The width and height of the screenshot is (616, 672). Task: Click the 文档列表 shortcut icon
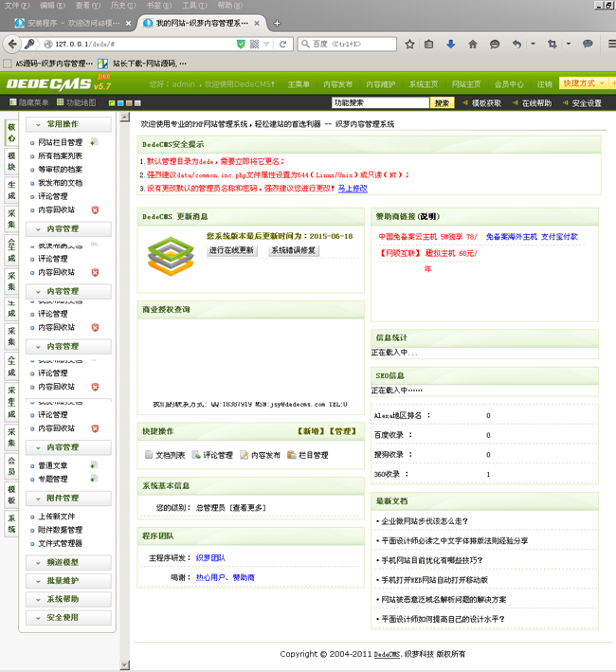coord(149,455)
